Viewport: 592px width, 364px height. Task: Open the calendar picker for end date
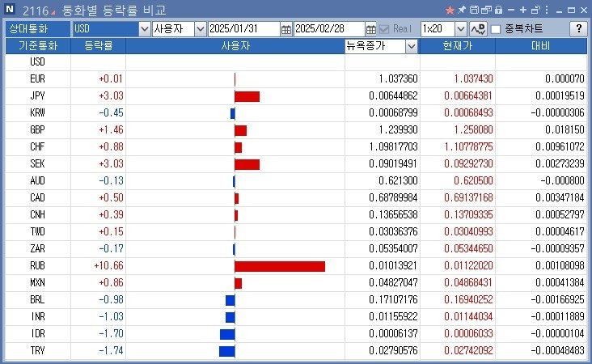pyautogui.click(x=371, y=29)
